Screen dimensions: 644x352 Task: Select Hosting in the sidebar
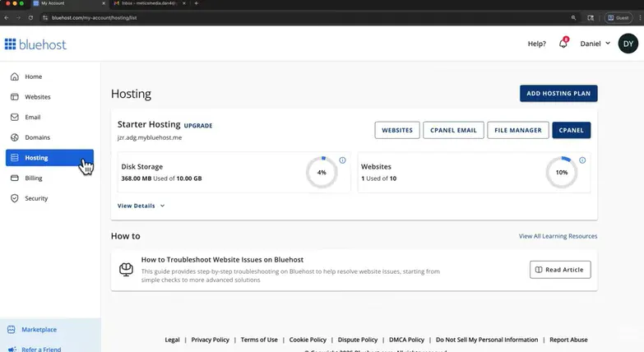[49, 158]
